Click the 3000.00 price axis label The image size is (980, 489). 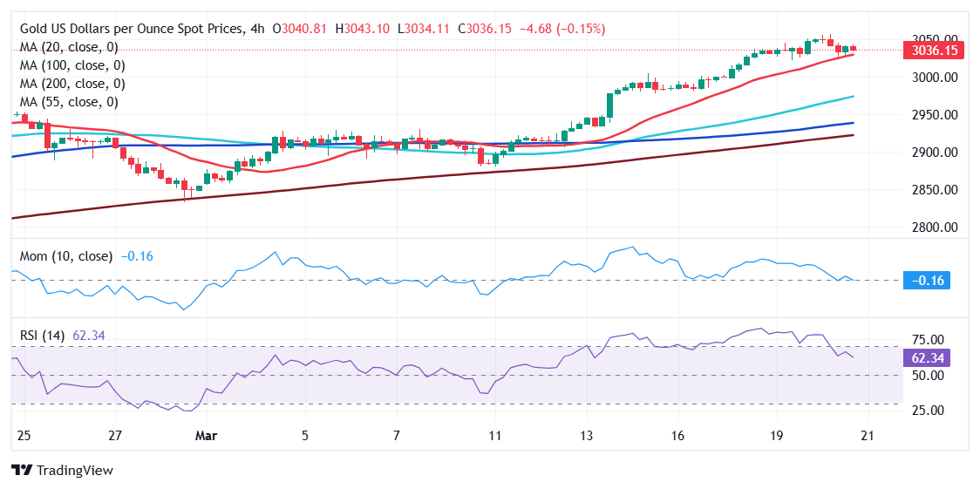[934, 78]
